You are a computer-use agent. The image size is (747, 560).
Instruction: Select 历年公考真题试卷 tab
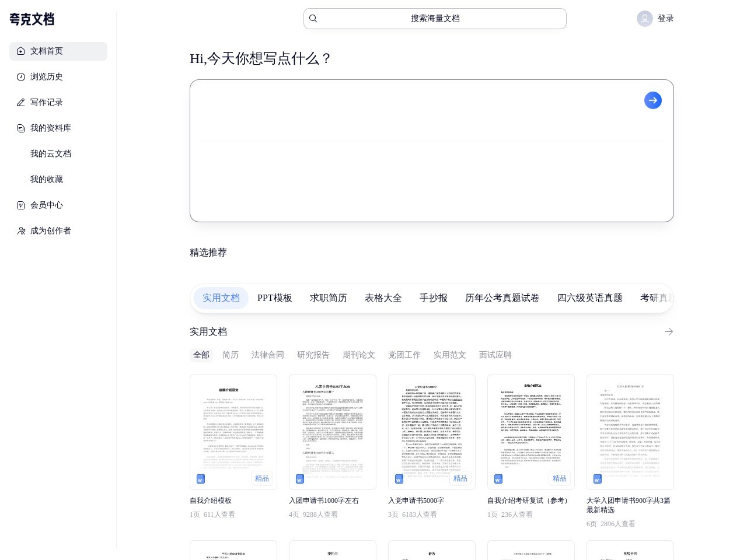502,298
